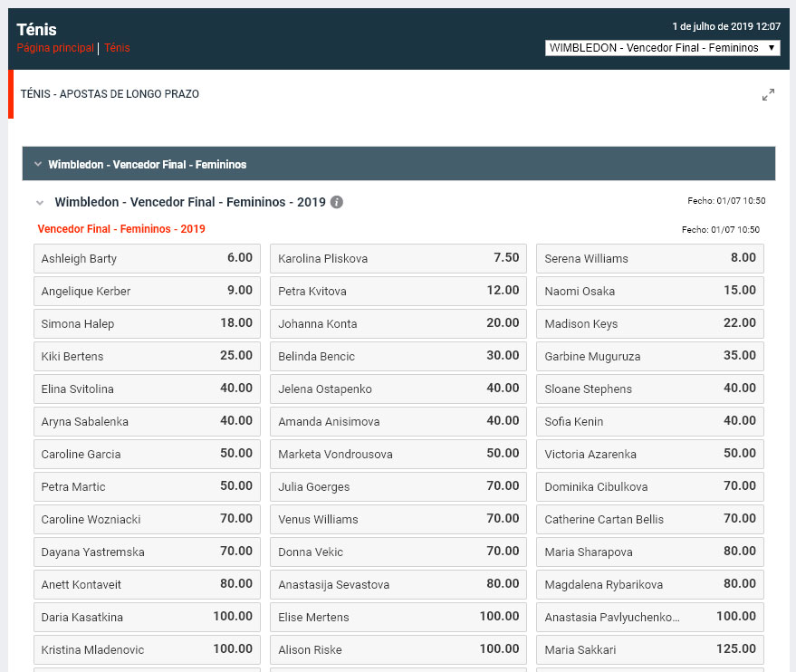Choose Garbine Muguruza 35.00
The image size is (796, 672).
[x=650, y=356]
